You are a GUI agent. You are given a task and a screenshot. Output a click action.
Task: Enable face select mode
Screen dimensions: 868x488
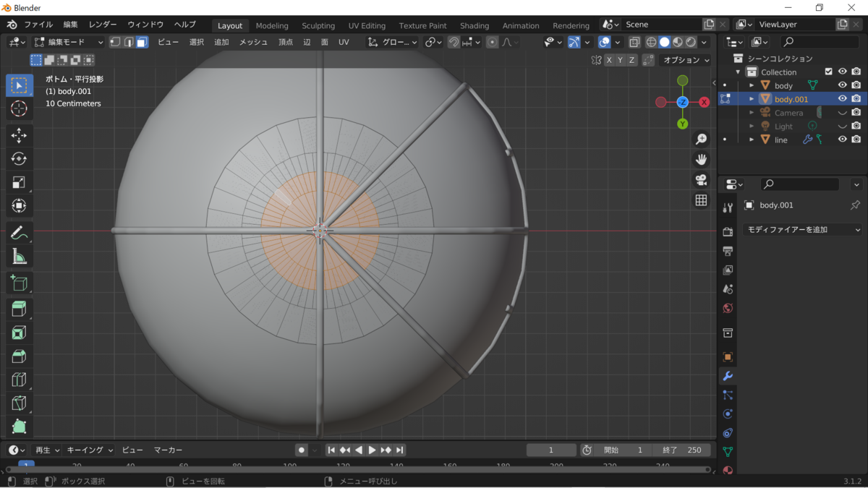tap(142, 42)
